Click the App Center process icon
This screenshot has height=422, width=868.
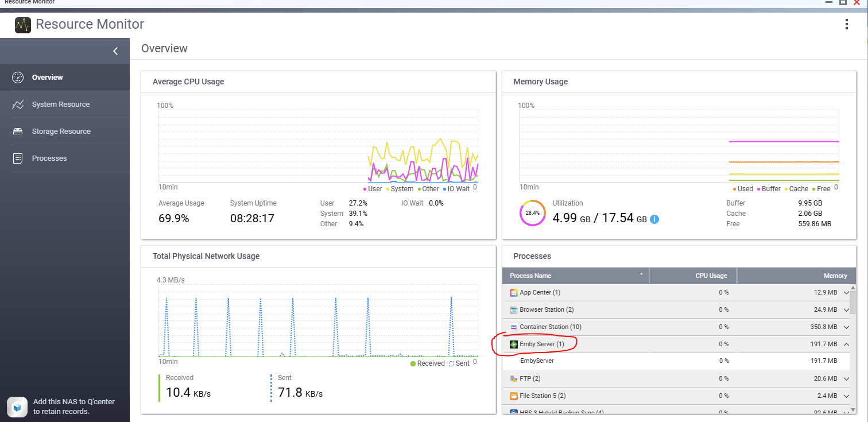[x=514, y=293]
